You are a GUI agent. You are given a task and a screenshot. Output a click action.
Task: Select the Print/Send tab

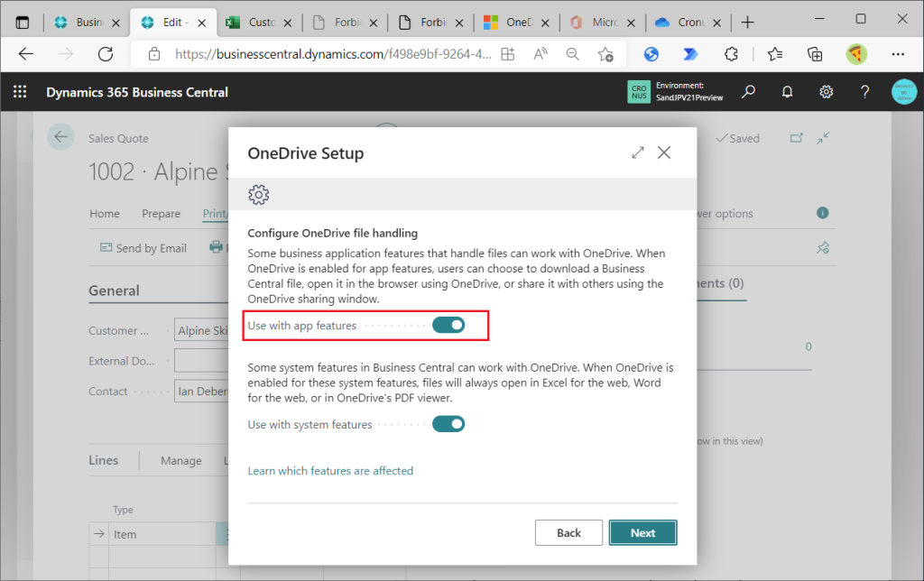(215, 213)
